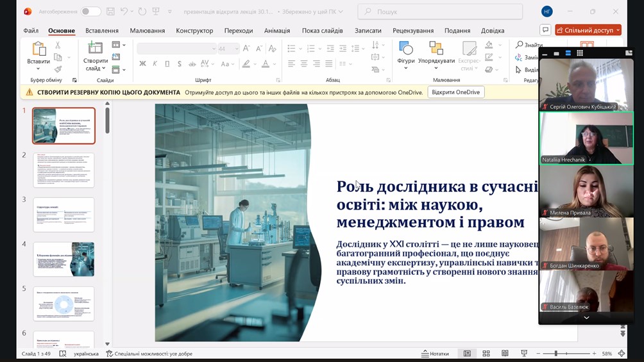Open Reading view from status bar

click(505, 354)
